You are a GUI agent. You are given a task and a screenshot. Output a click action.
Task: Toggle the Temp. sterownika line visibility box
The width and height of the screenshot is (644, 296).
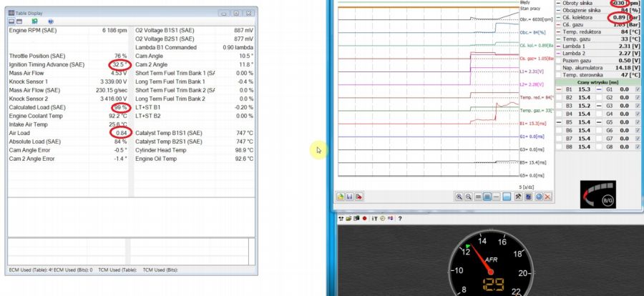(x=560, y=74)
